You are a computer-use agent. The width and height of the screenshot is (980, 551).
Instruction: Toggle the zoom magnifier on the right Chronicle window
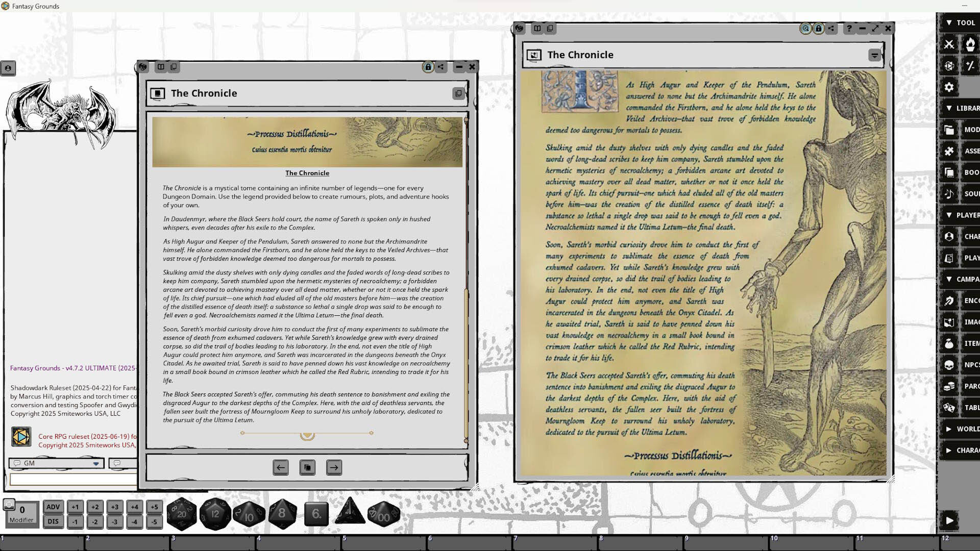(805, 29)
